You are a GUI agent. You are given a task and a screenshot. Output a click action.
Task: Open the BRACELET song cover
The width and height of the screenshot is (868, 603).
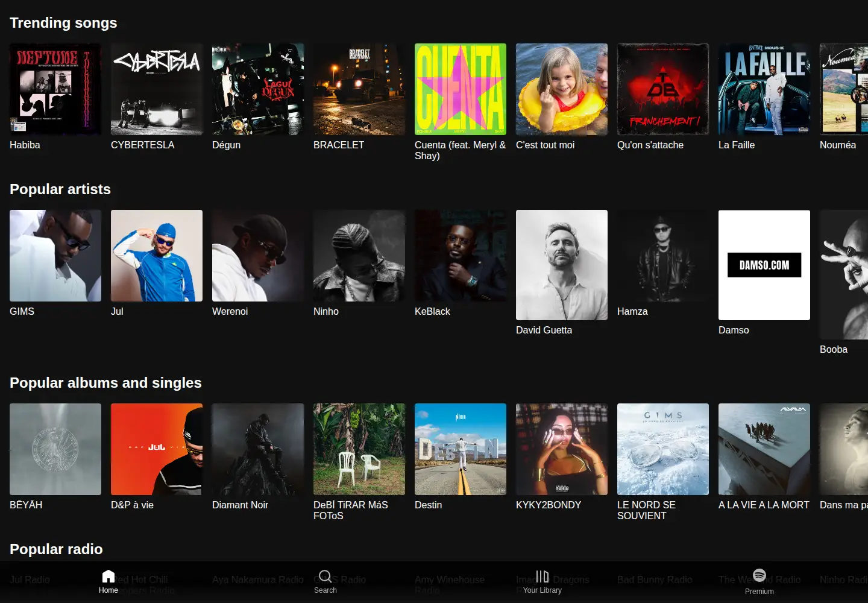[359, 89]
